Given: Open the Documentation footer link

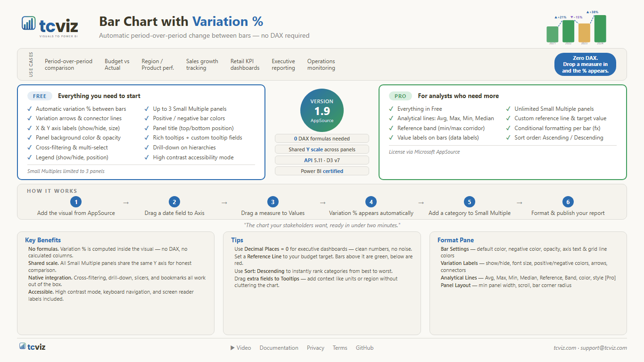Looking at the screenshot, I should pyautogui.click(x=279, y=348).
